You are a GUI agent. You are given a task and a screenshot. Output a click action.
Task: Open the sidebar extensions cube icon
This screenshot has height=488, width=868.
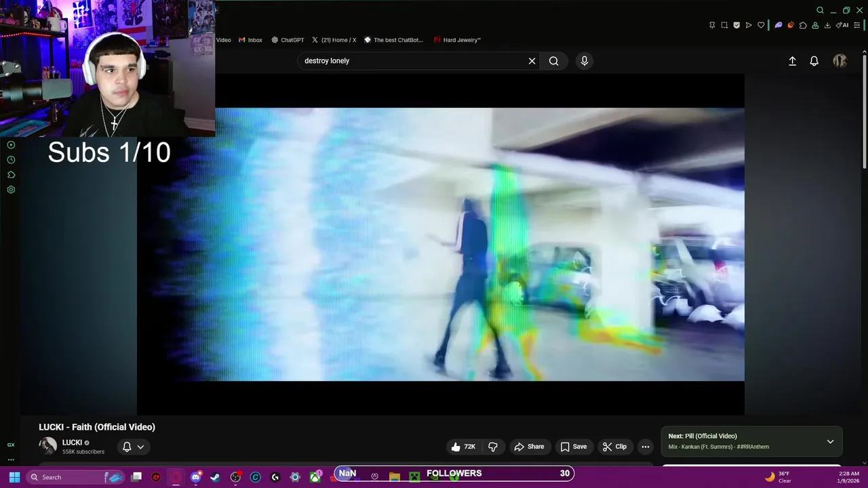coord(11,175)
